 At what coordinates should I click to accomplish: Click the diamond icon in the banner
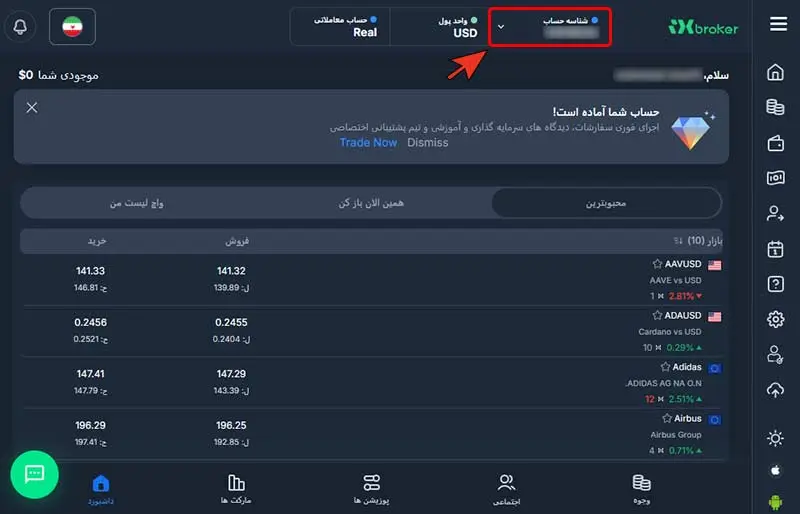pos(692,129)
